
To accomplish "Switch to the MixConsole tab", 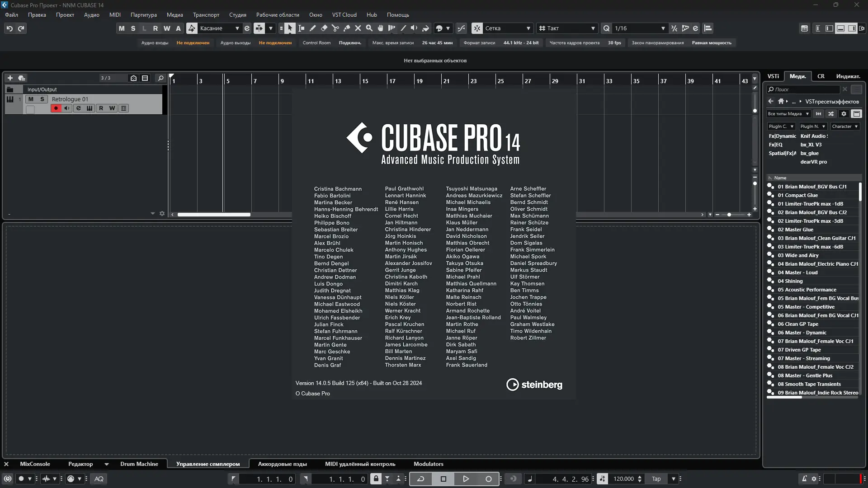I will coord(35,464).
